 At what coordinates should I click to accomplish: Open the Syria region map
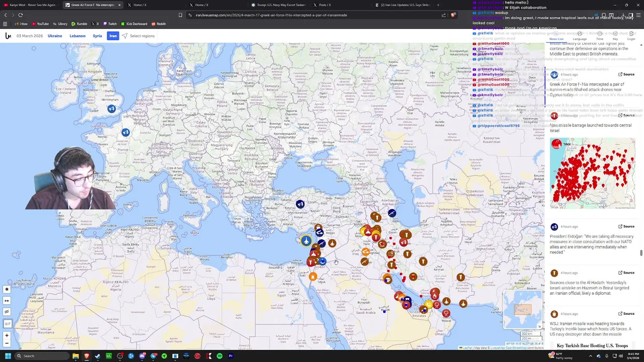tap(98, 36)
